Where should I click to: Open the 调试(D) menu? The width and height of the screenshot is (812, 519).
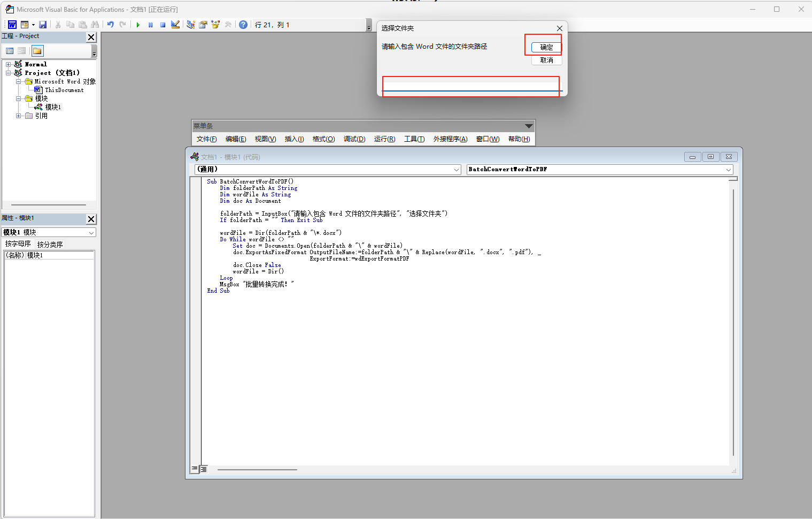point(354,139)
